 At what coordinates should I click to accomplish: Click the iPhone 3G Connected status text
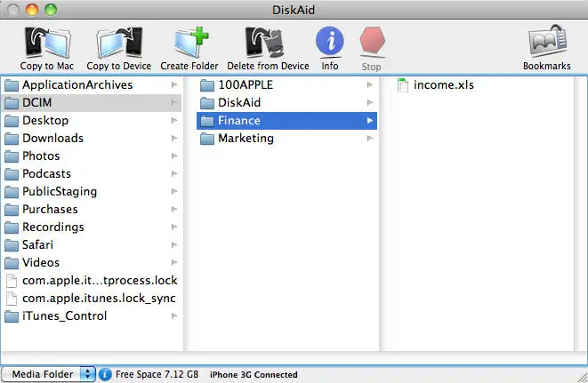click(254, 375)
